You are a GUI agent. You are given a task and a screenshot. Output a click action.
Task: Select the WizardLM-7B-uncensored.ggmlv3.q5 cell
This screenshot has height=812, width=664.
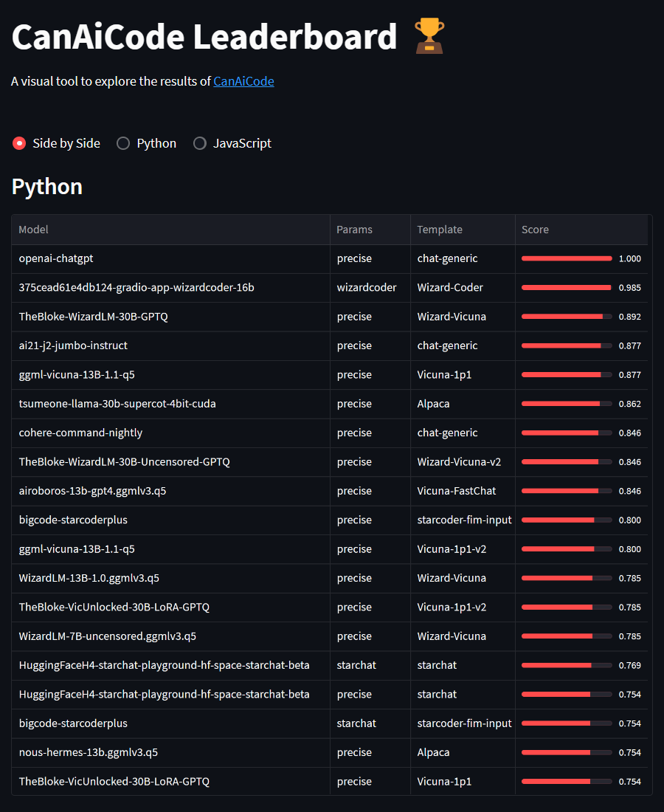coord(170,636)
